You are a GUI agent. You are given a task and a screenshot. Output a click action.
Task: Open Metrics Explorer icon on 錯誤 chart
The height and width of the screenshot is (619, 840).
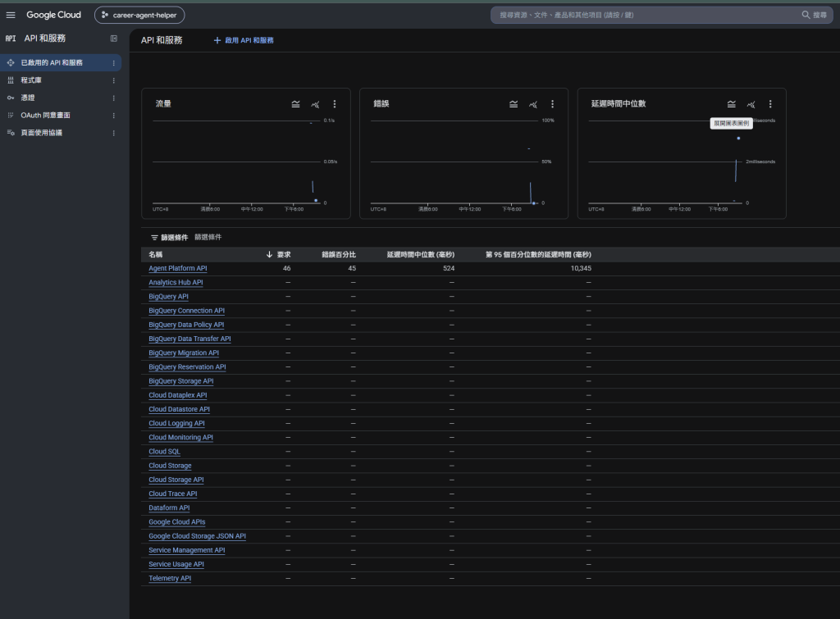pos(533,104)
